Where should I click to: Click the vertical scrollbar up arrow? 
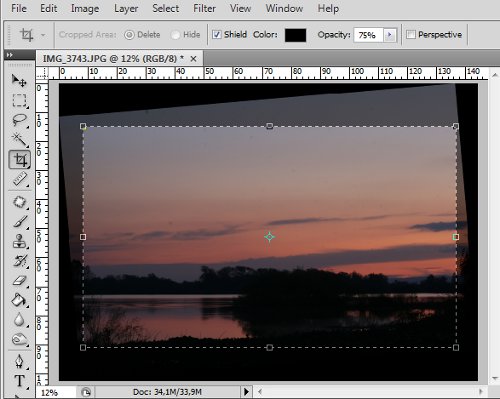click(494, 76)
